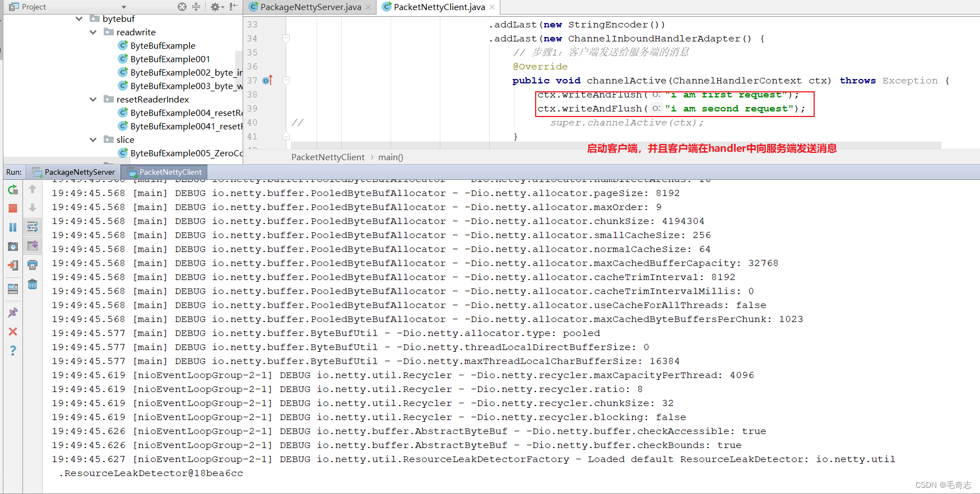Stop the running process with red square
This screenshot has height=494, width=980.
pyautogui.click(x=13, y=208)
